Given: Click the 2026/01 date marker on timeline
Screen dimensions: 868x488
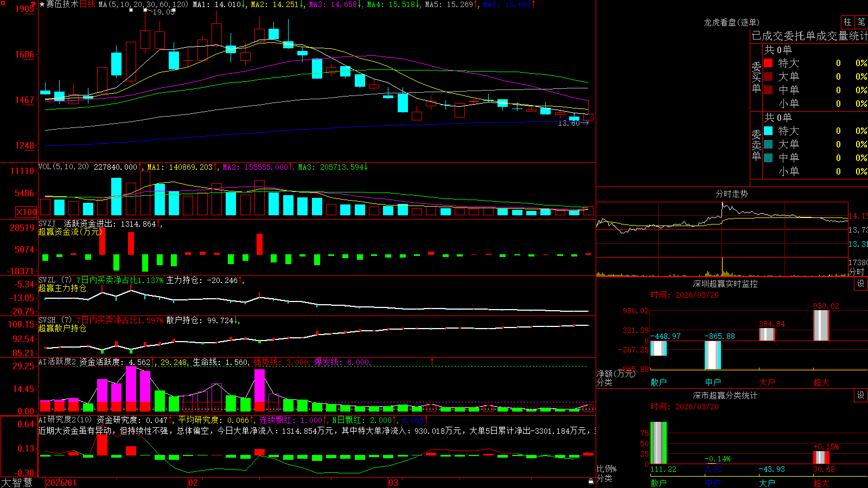Looking at the screenshot, I should tap(61, 483).
